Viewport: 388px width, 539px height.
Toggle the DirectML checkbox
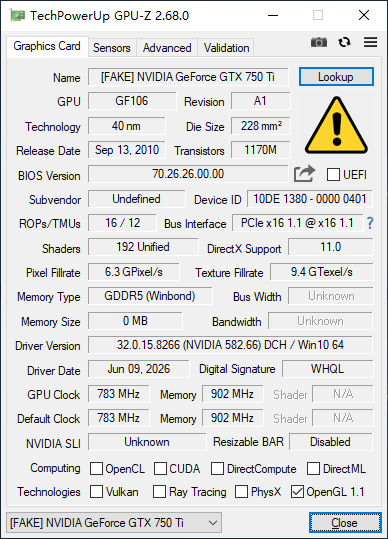pyautogui.click(x=313, y=469)
